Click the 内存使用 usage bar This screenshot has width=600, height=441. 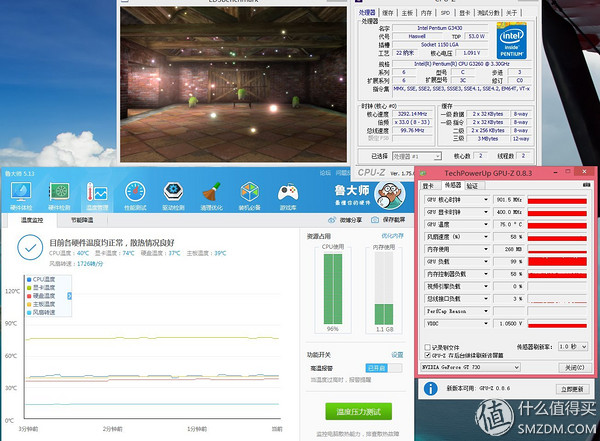[384, 289]
